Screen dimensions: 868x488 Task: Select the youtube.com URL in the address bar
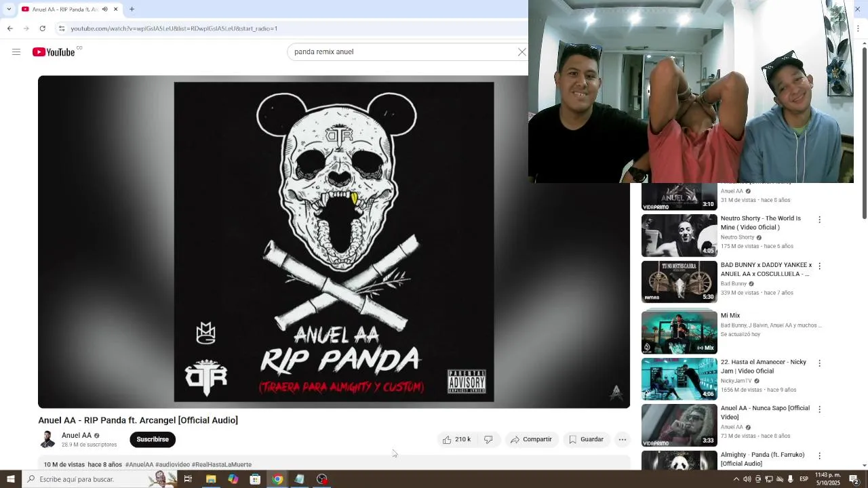pos(174,28)
